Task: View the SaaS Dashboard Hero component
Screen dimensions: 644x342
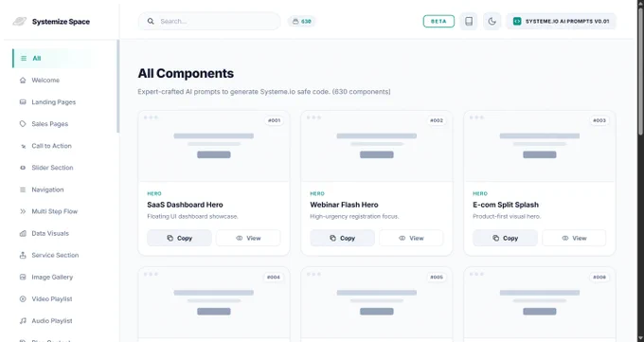Action: (x=248, y=238)
